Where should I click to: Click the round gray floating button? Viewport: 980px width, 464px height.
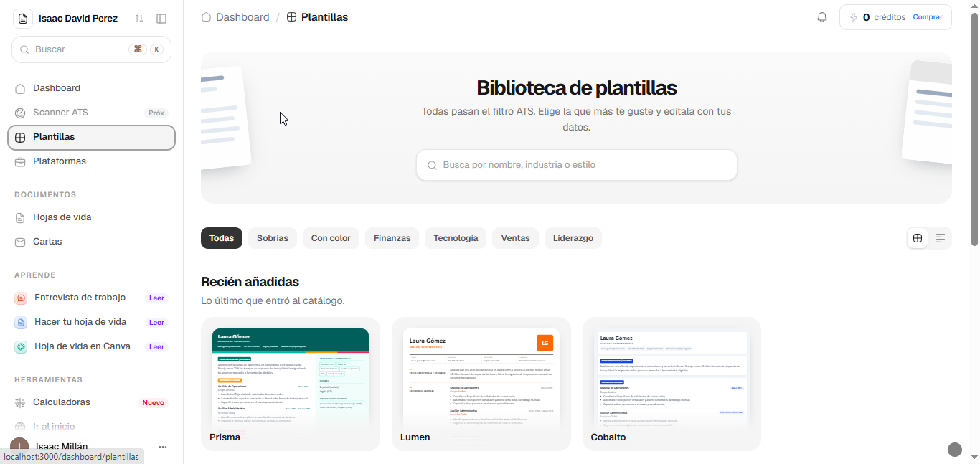[955, 450]
